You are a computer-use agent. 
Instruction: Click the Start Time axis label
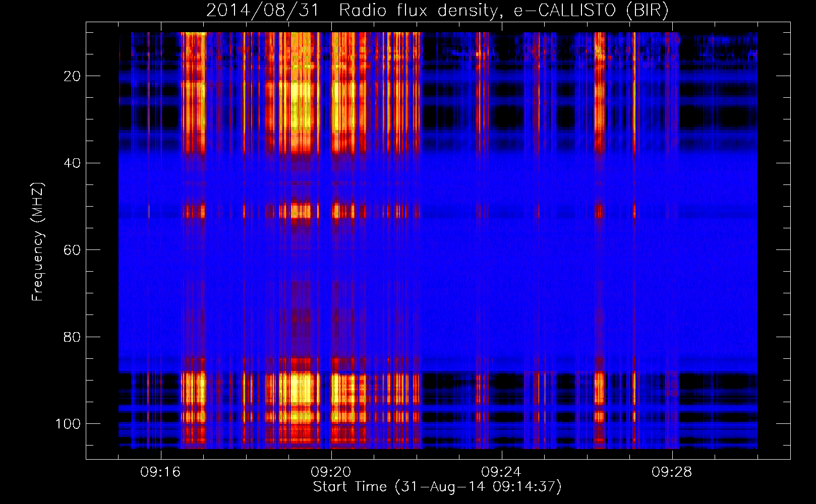437,487
